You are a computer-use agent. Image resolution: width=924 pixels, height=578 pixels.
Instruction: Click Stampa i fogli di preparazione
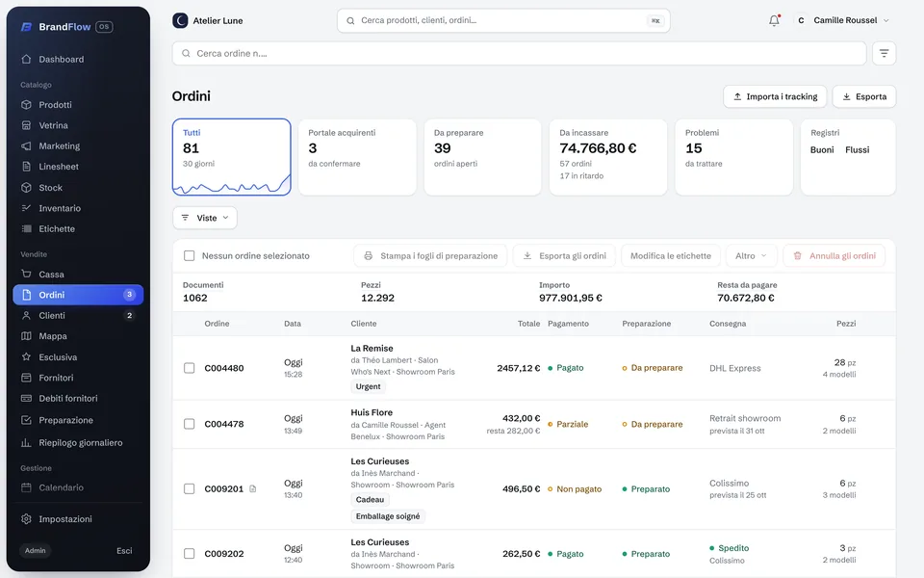(x=430, y=256)
